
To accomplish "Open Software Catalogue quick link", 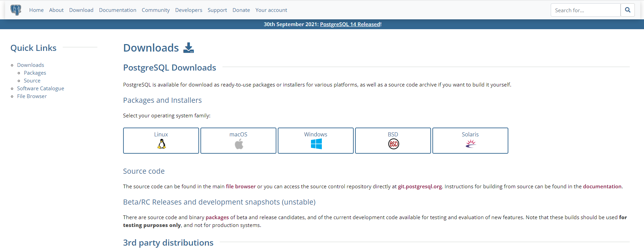I will (41, 88).
